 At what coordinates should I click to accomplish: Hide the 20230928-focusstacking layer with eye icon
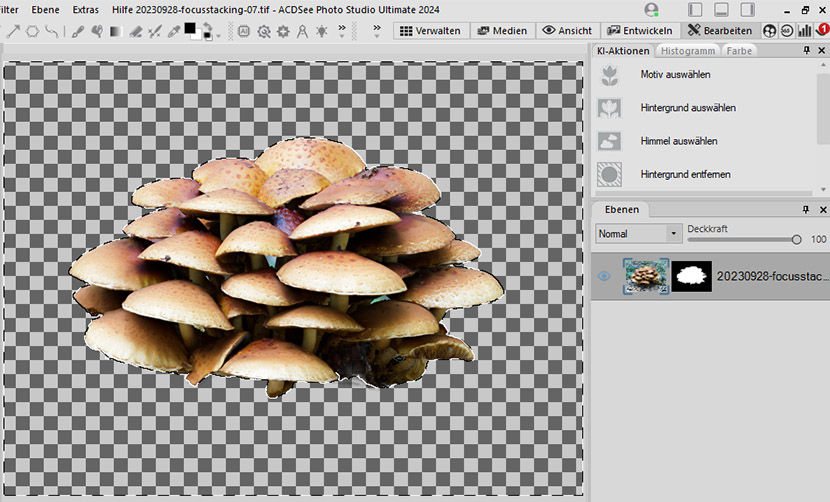(605, 277)
